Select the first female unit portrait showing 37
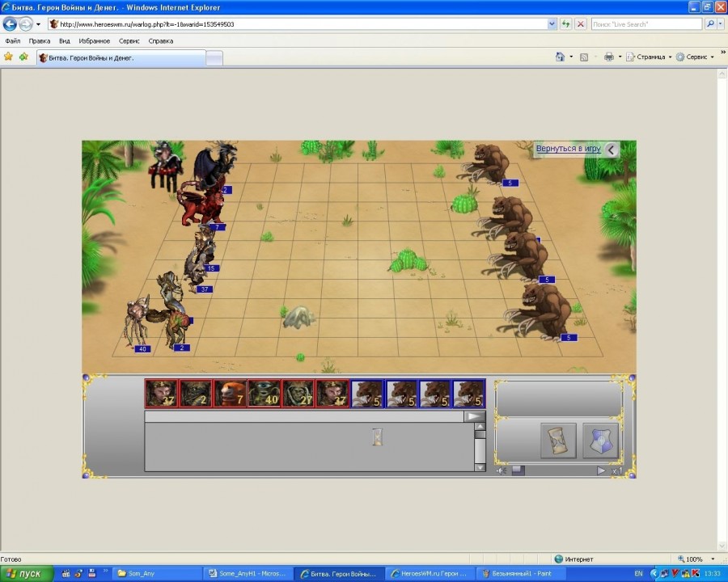Screen dimensions: 728x582 [161, 394]
